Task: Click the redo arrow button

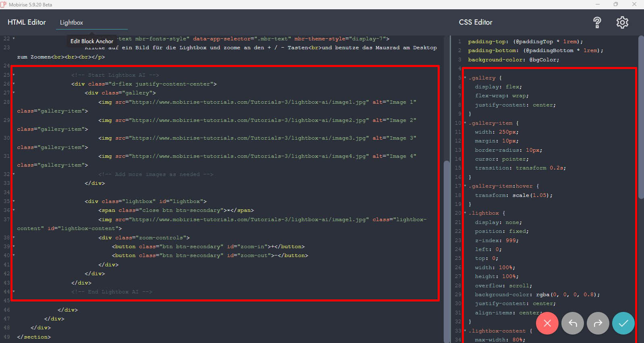Action: click(x=598, y=323)
